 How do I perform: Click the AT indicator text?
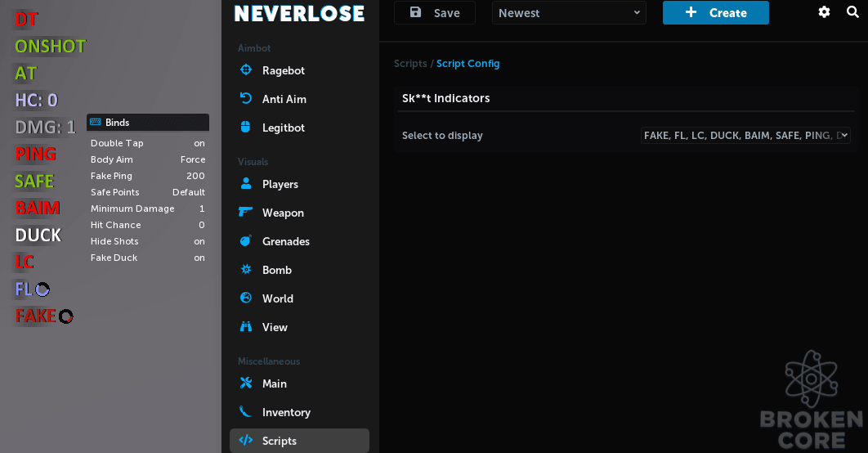[25, 73]
